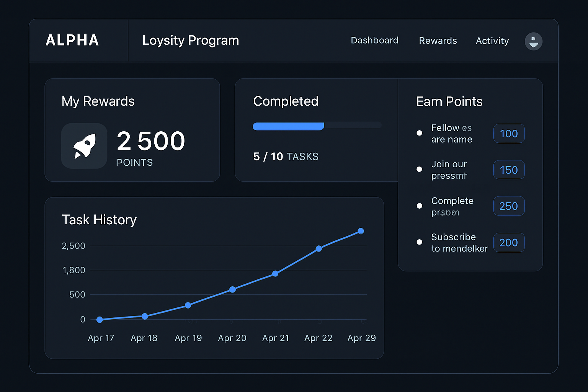Click the rocket icon in My Rewards
This screenshot has height=392, width=588.
tap(84, 146)
